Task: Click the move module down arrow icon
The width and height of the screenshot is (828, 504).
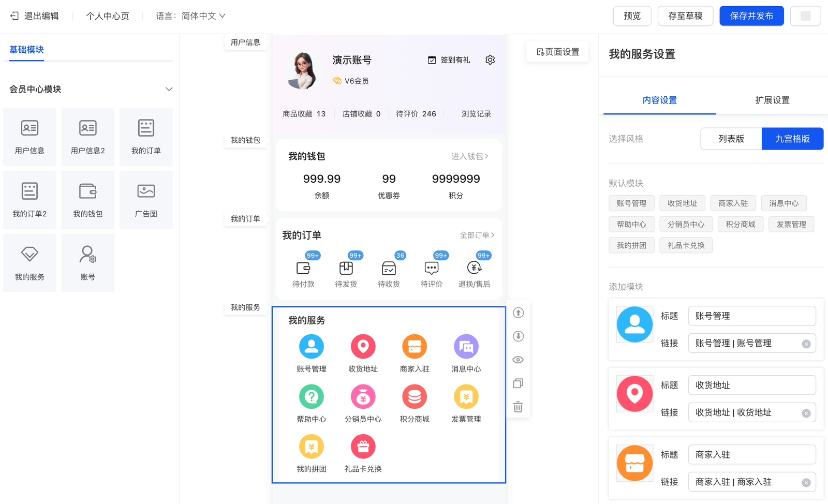Action: point(518,336)
